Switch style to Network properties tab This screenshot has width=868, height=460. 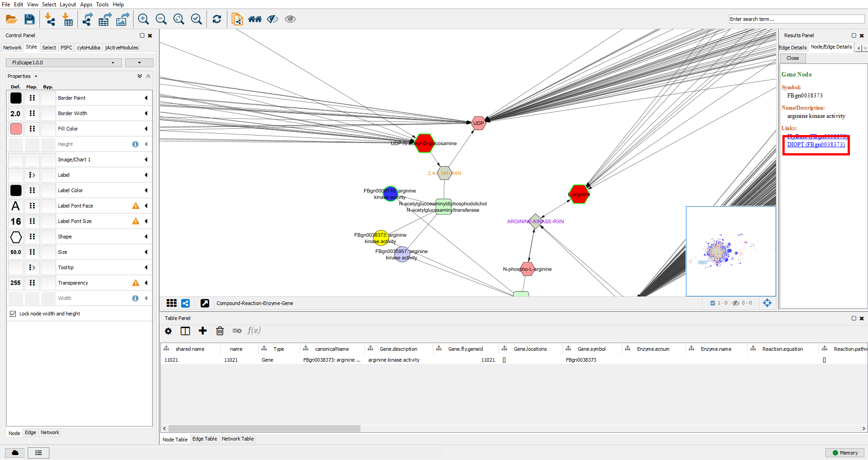click(50, 432)
